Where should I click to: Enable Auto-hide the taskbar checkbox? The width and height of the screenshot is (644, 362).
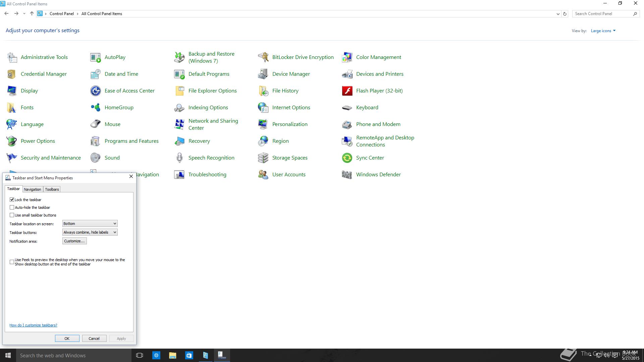pyautogui.click(x=12, y=207)
